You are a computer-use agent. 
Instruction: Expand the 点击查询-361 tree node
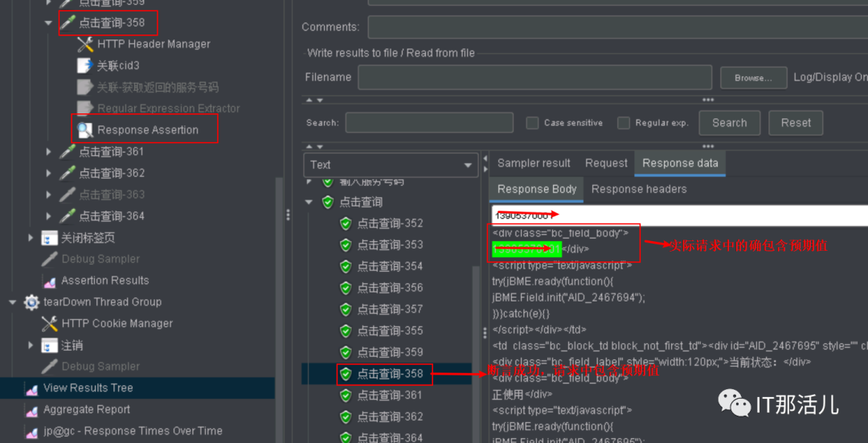tap(49, 152)
